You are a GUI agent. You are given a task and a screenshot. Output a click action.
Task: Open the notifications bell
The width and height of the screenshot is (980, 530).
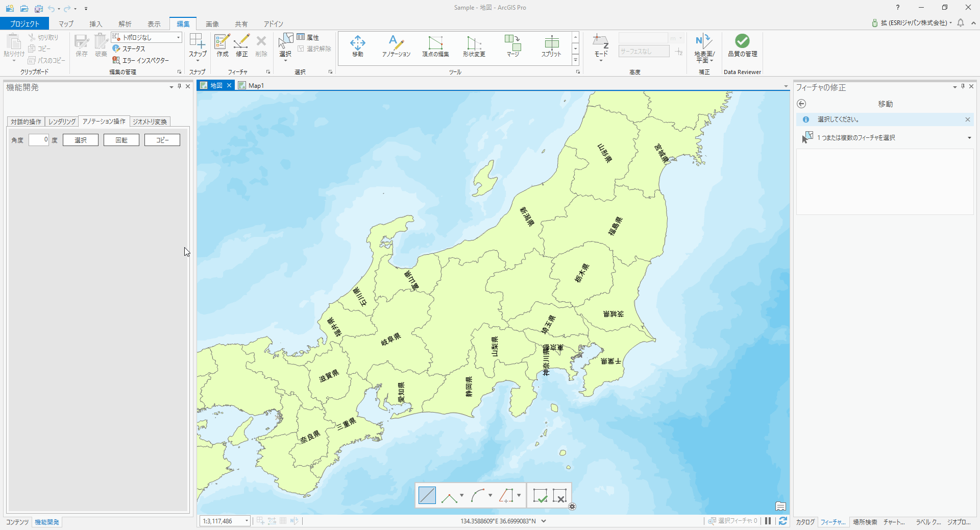961,23
